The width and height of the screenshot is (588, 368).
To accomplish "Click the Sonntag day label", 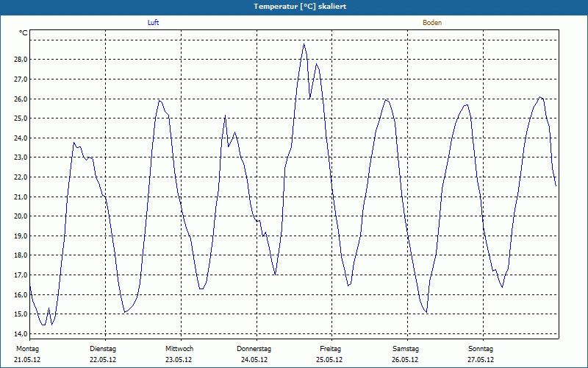I will (481, 349).
